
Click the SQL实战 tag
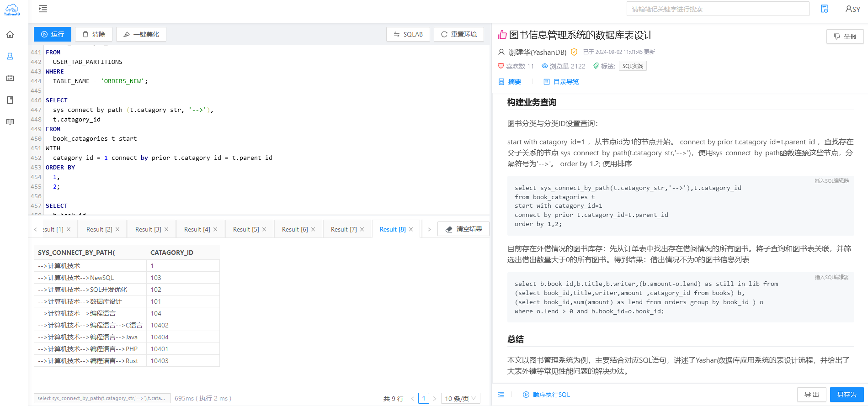tap(633, 66)
